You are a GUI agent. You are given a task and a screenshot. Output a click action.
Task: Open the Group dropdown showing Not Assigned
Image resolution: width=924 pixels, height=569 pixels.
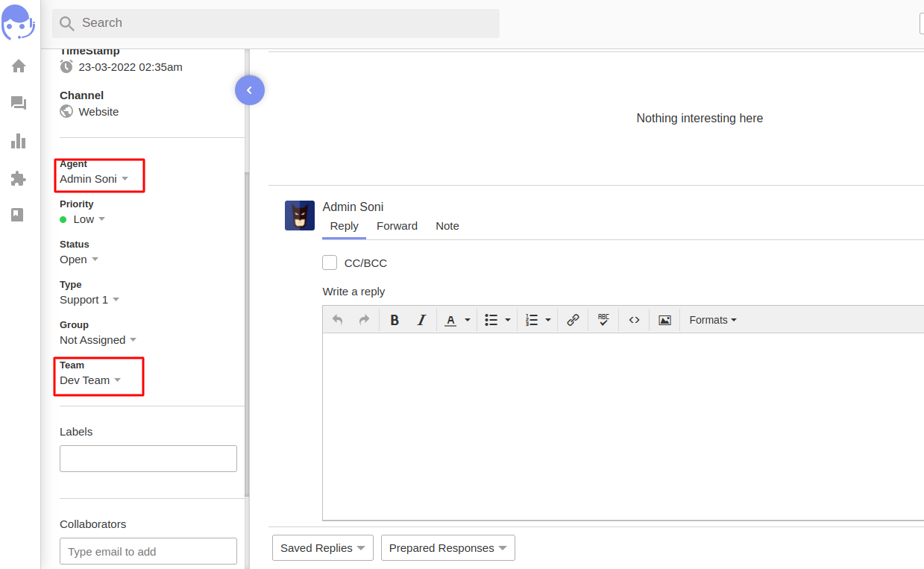click(98, 340)
